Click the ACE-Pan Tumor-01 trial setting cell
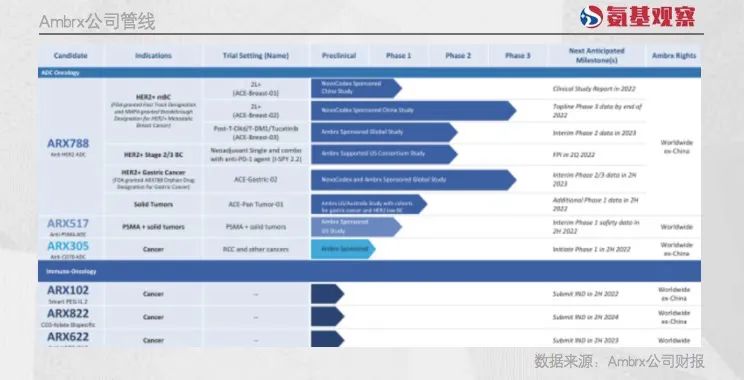Image resolution: width=744 pixels, height=380 pixels. click(x=256, y=204)
